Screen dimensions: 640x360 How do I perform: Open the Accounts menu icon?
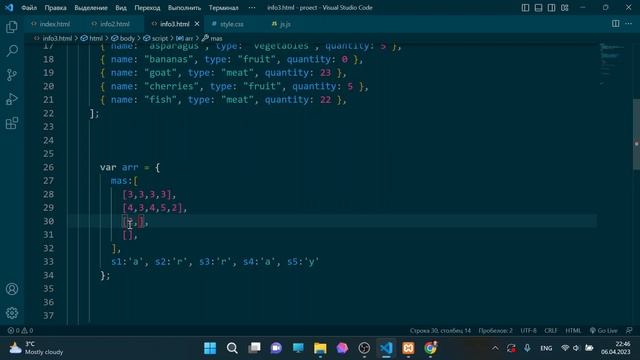(12, 289)
